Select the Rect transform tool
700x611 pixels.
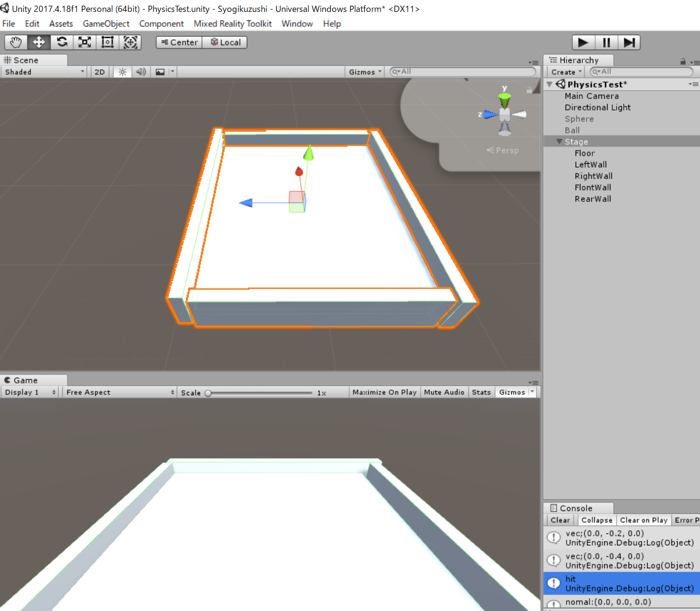tap(107, 42)
